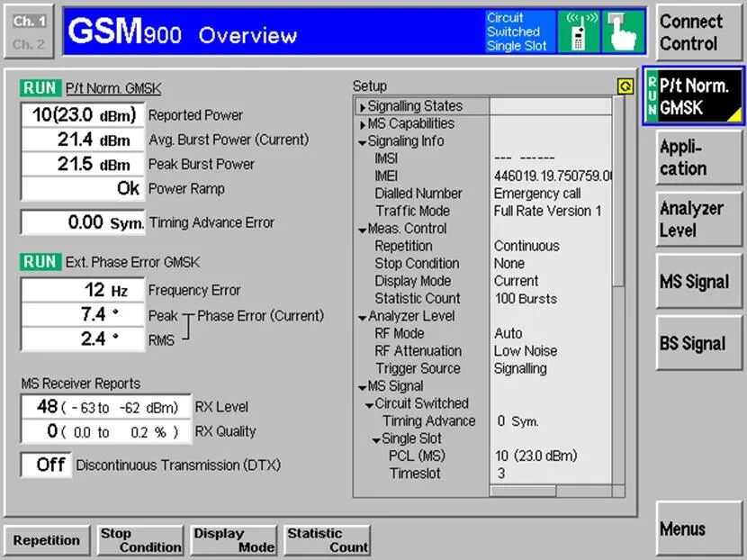Click the Peak phase error 7.4 field
Image resolution: width=747 pixels, height=560 pixels.
tap(83, 314)
